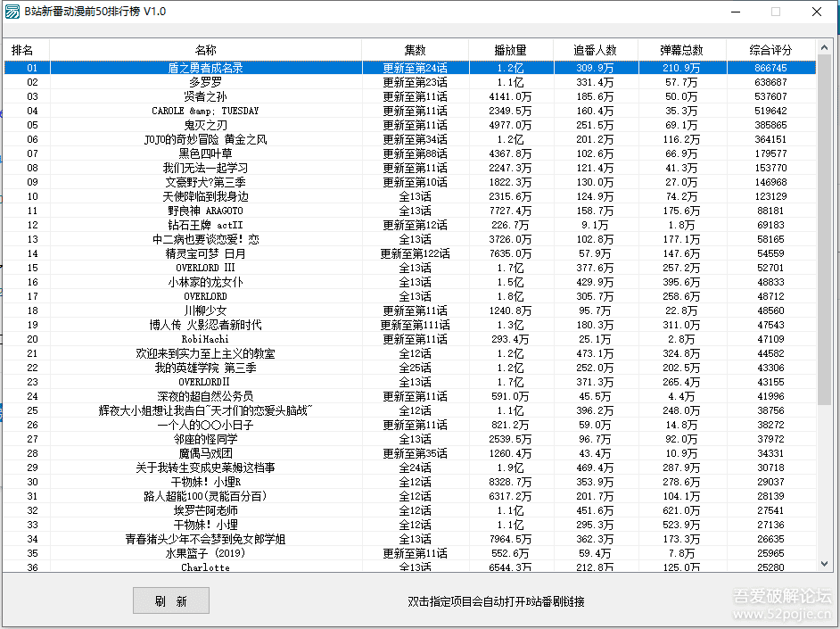Click the 排名 column header
The image size is (840, 629).
[23, 50]
